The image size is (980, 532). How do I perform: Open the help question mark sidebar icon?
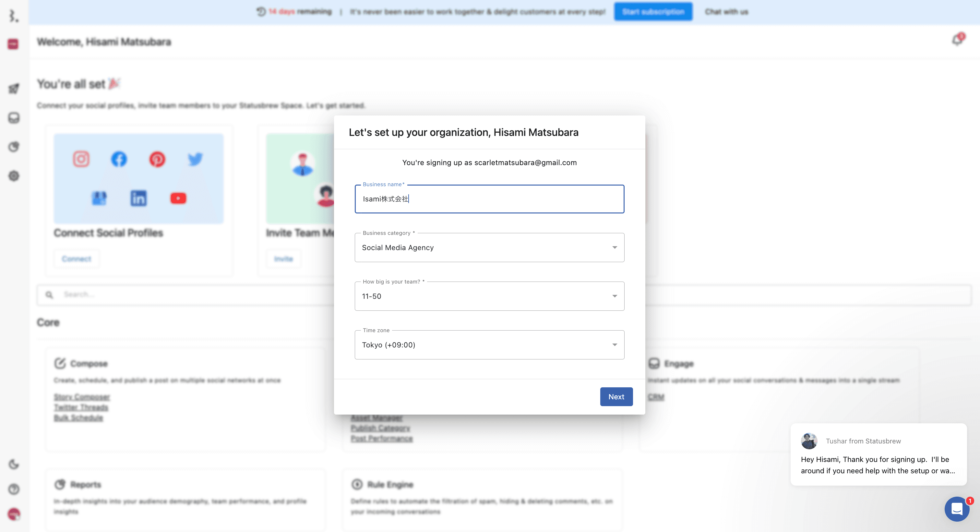point(14,489)
